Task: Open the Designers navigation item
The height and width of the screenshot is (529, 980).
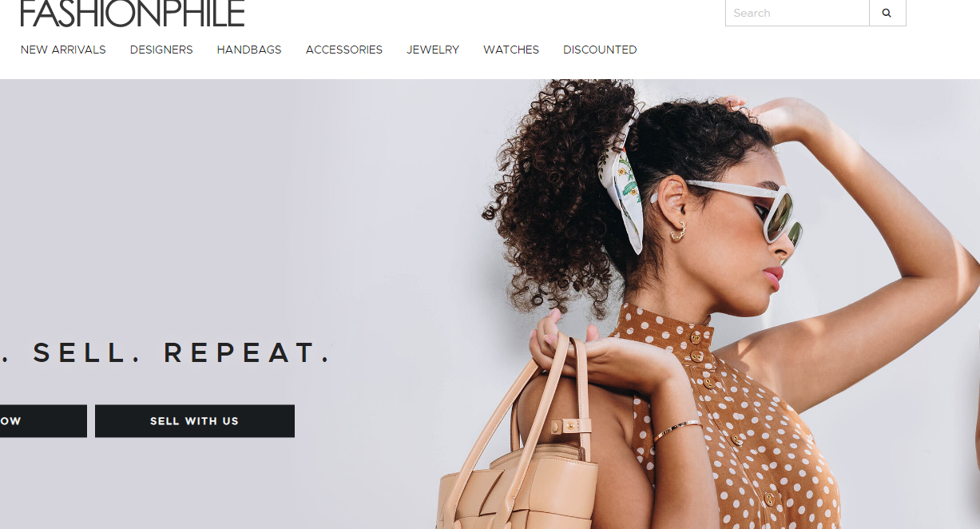Action: click(161, 50)
